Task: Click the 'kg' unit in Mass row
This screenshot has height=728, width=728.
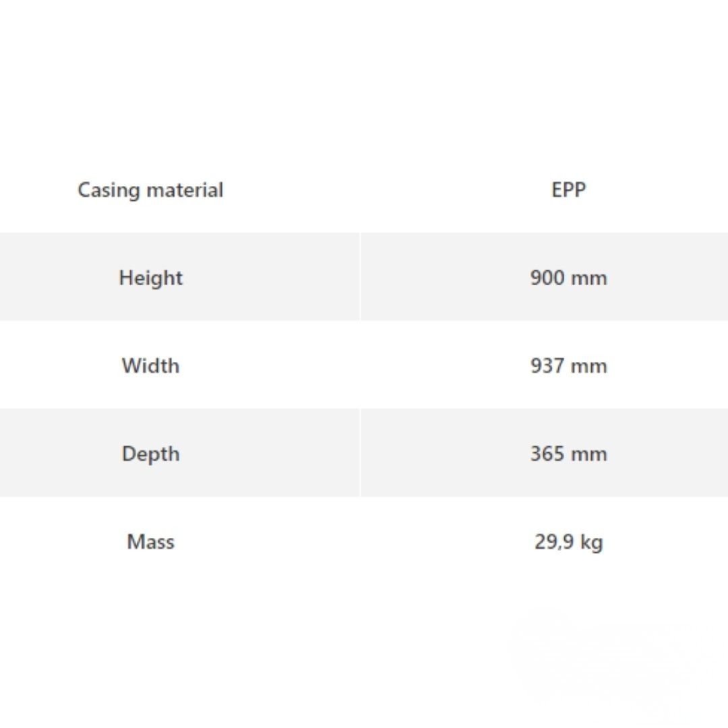Action: [591, 541]
